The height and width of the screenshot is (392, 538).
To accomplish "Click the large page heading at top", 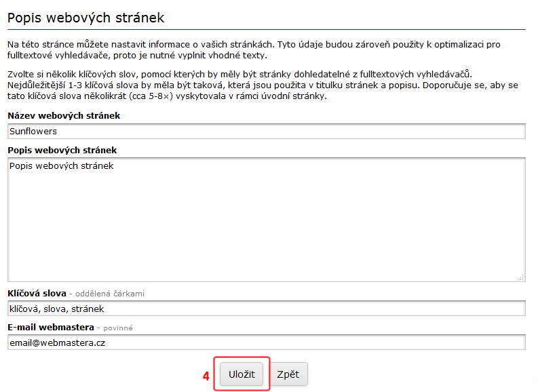I will coord(85,17).
